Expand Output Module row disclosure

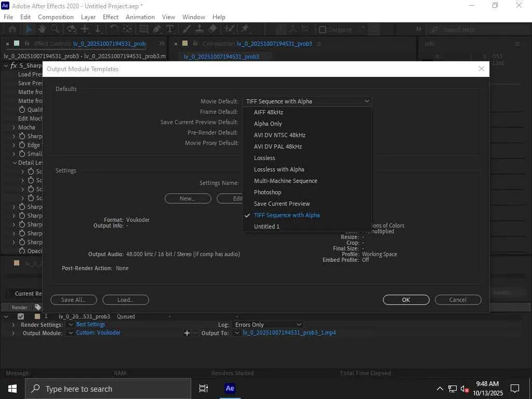(13, 333)
